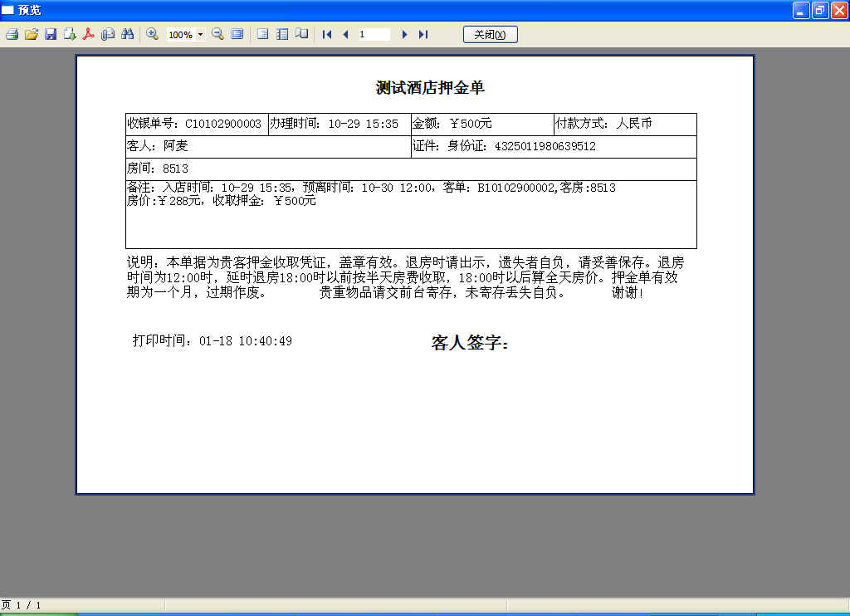
Task: Click the status bar page indicator 页 1 / 1
Action: [21, 605]
